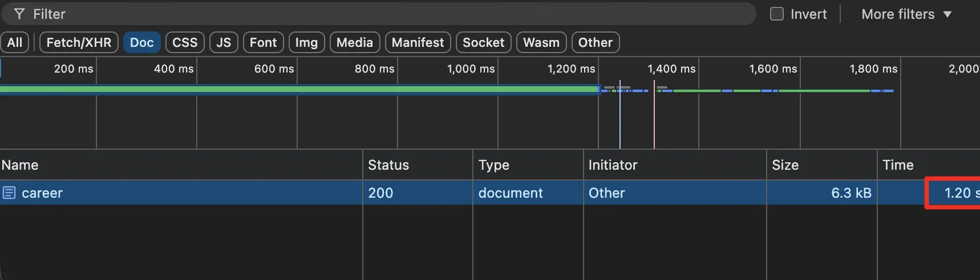
Task: Sort requests by Name column
Action: coord(20,165)
